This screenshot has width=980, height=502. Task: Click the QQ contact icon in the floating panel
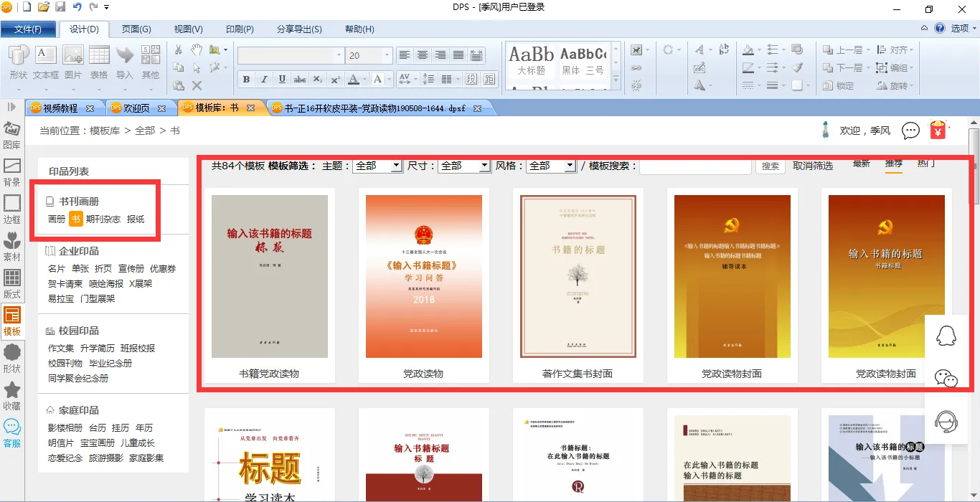pos(947,336)
